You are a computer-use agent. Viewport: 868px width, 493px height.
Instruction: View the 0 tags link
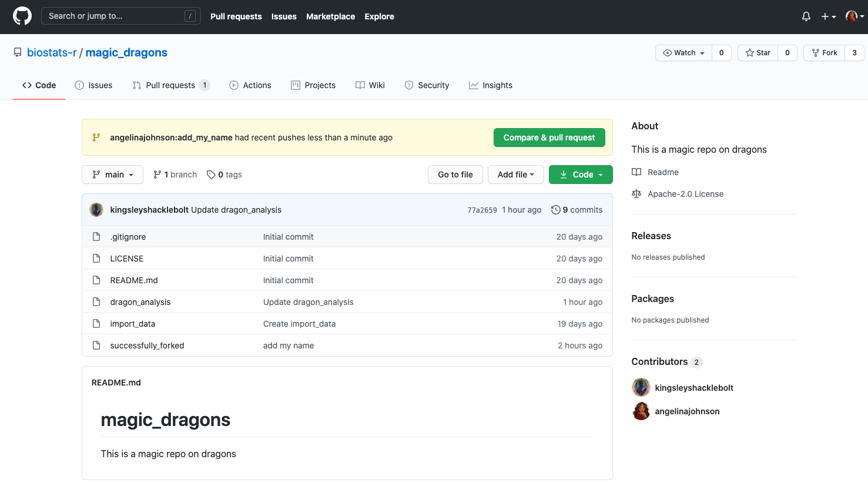[224, 175]
